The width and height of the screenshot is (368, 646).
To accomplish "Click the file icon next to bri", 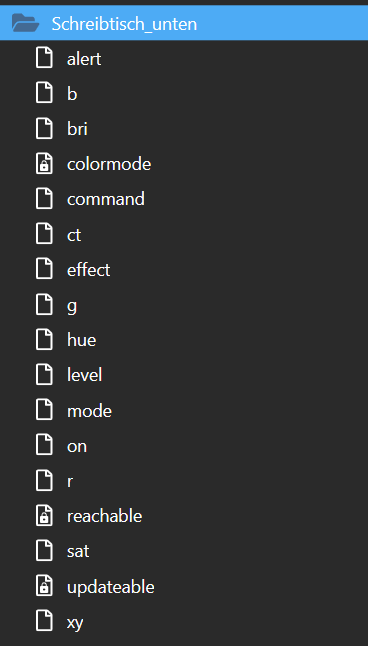I will pos(44,128).
